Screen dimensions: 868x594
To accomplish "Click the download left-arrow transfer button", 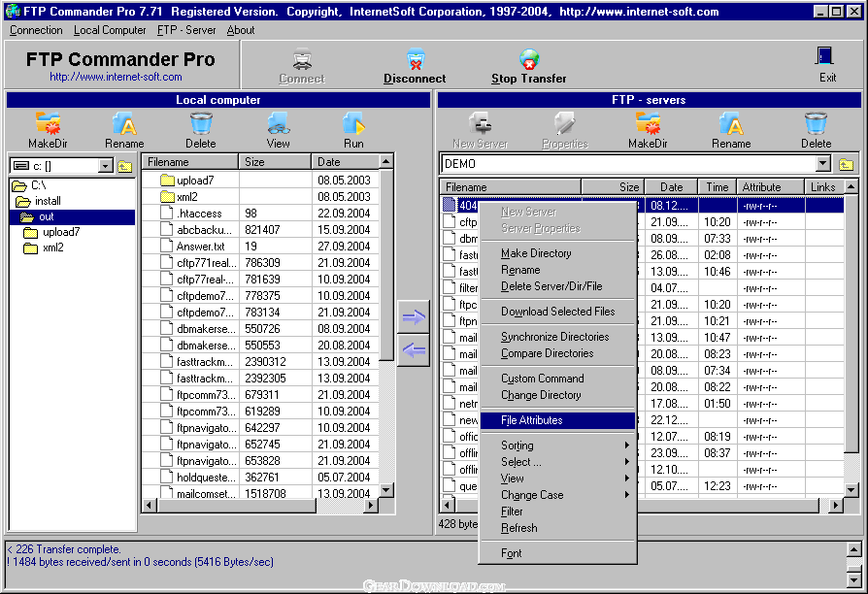I will pyautogui.click(x=415, y=349).
